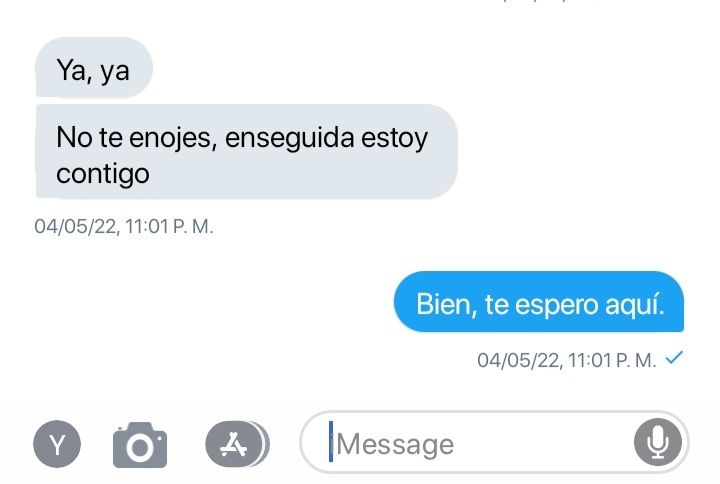This screenshot has height=484, width=720.
Task: Select the "Ya, ya" message bubble
Action: pyautogui.click(x=94, y=68)
